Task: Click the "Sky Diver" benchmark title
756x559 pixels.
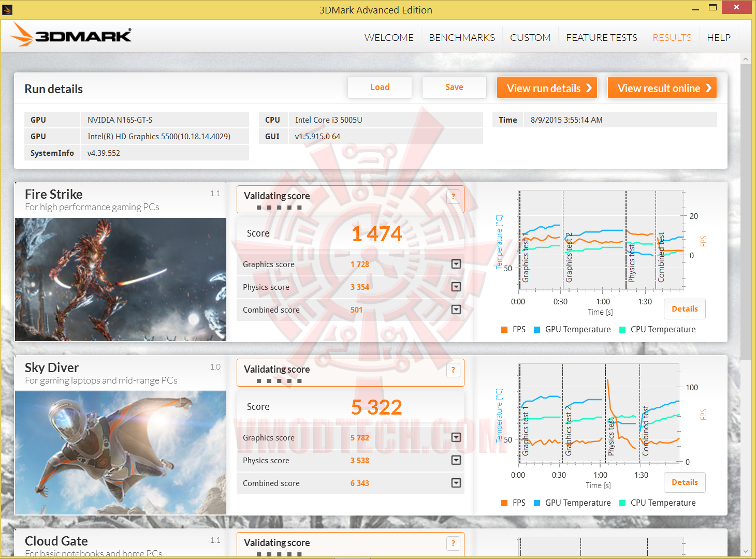Action: tap(52, 367)
